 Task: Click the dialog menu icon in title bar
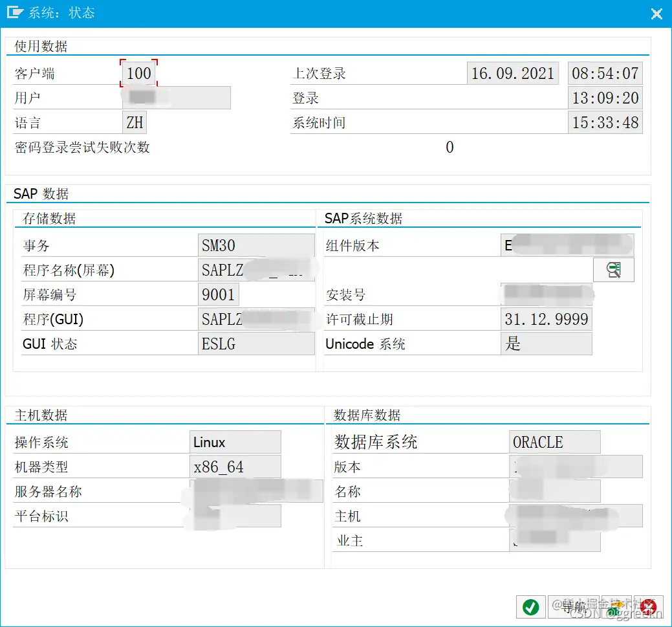click(15, 12)
